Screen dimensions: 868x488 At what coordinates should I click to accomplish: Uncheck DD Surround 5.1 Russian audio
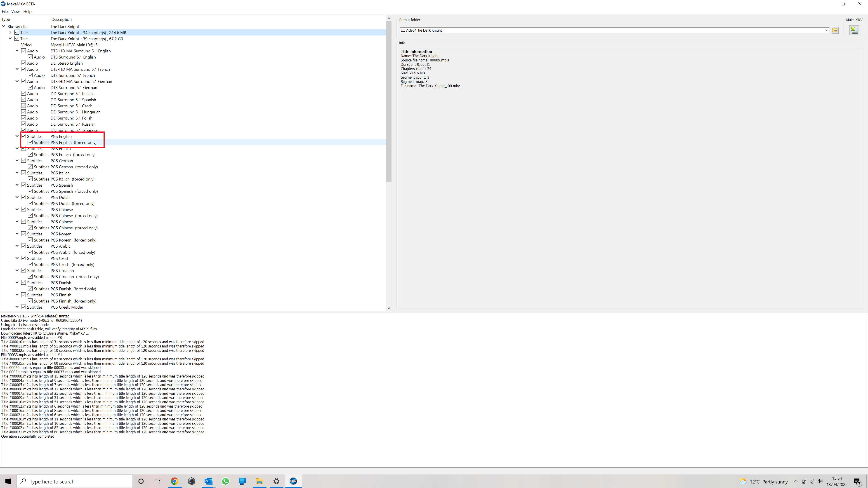[24, 124]
